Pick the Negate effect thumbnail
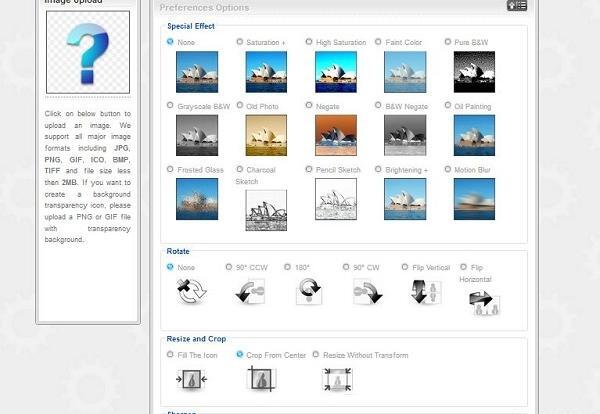Viewport: 600px width, 414px height. point(336,135)
